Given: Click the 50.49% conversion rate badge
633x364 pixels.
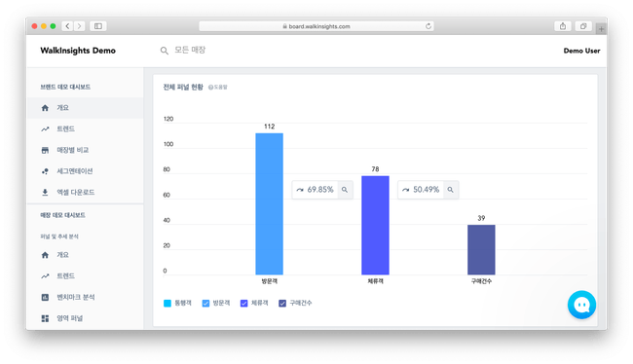Looking at the screenshot, I should [421, 190].
